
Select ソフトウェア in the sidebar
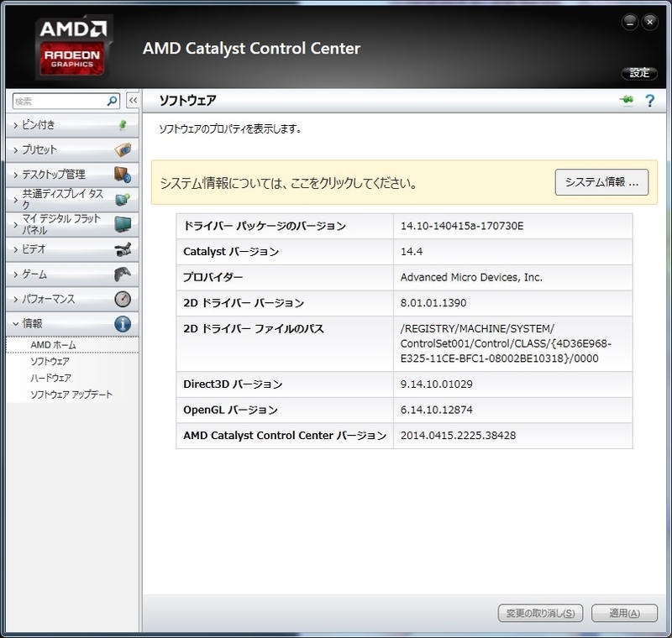point(50,361)
